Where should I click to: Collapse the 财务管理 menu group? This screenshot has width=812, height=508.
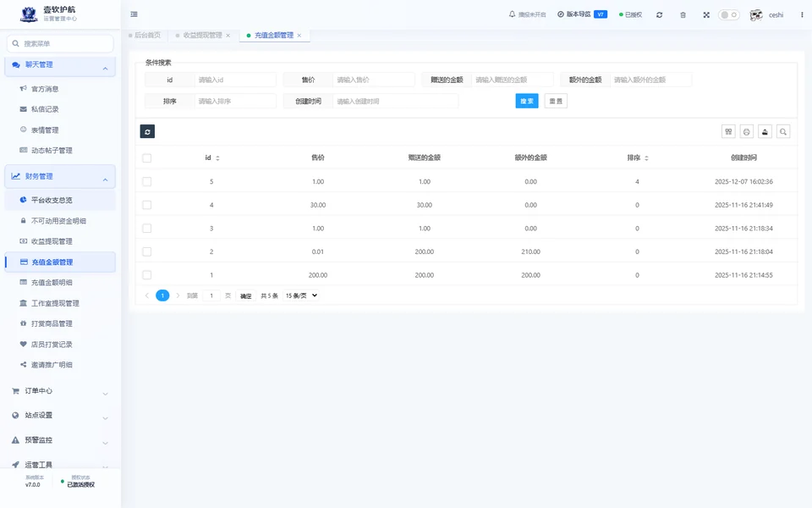pos(60,177)
